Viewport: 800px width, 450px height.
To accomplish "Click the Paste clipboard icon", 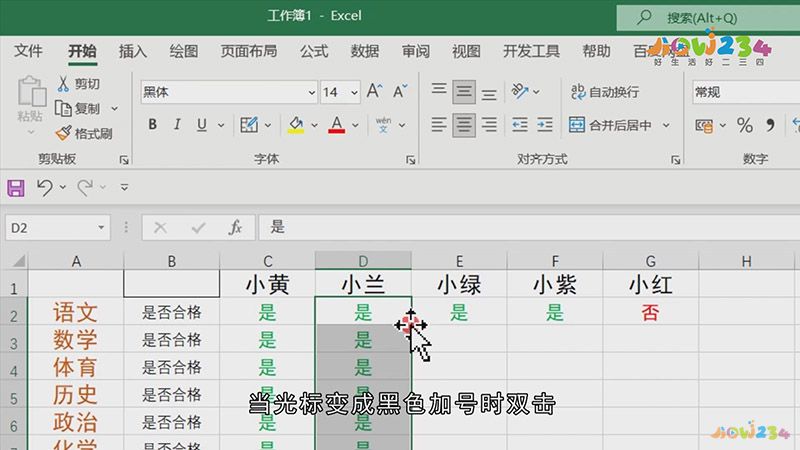I will (x=31, y=91).
